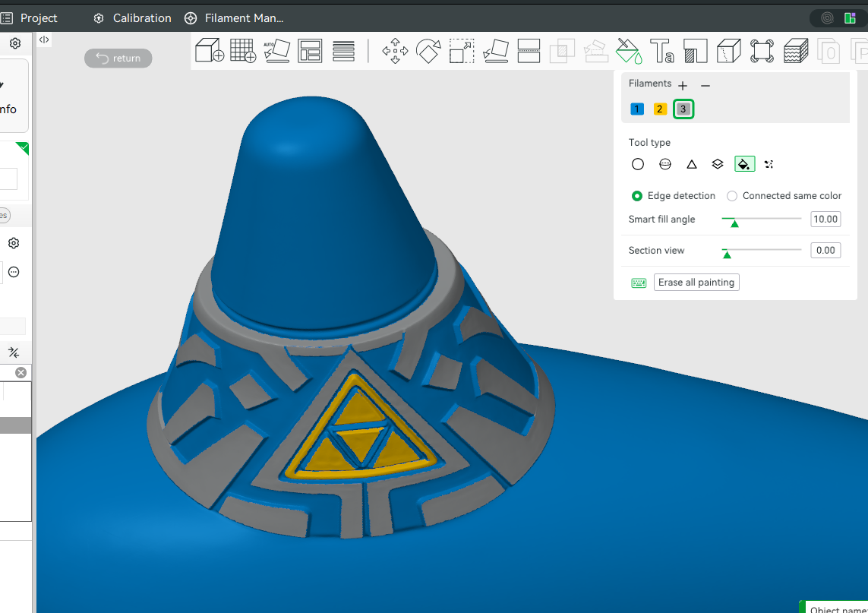Choose the Circle brush tool type
Image resolution: width=868 pixels, height=613 pixels.
[x=638, y=165]
